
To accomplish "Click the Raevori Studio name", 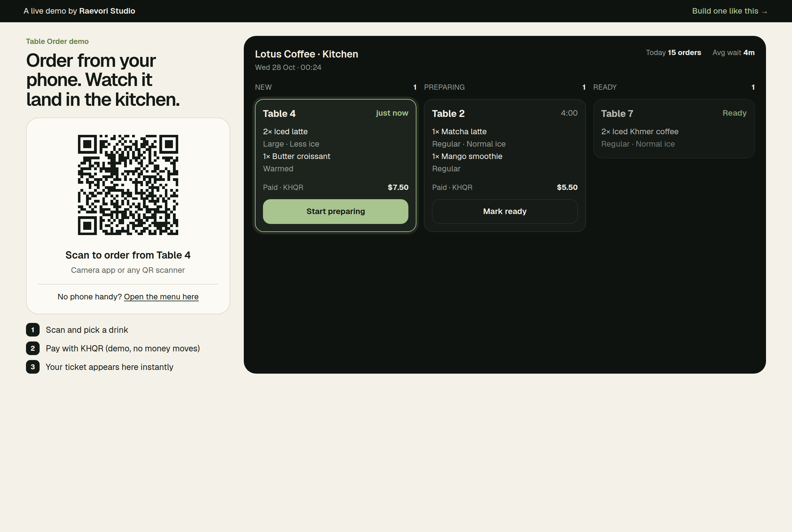I will pyautogui.click(x=107, y=11).
